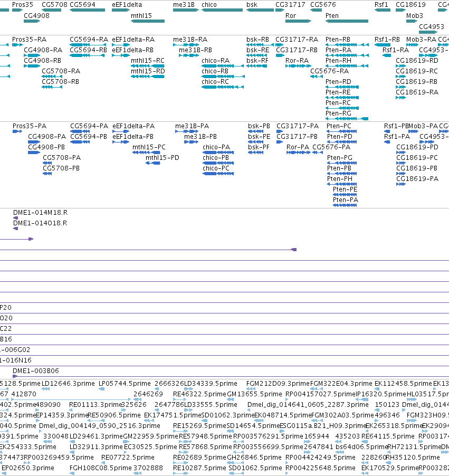
Task: Click the me31B gene label
Action: click(x=184, y=5)
